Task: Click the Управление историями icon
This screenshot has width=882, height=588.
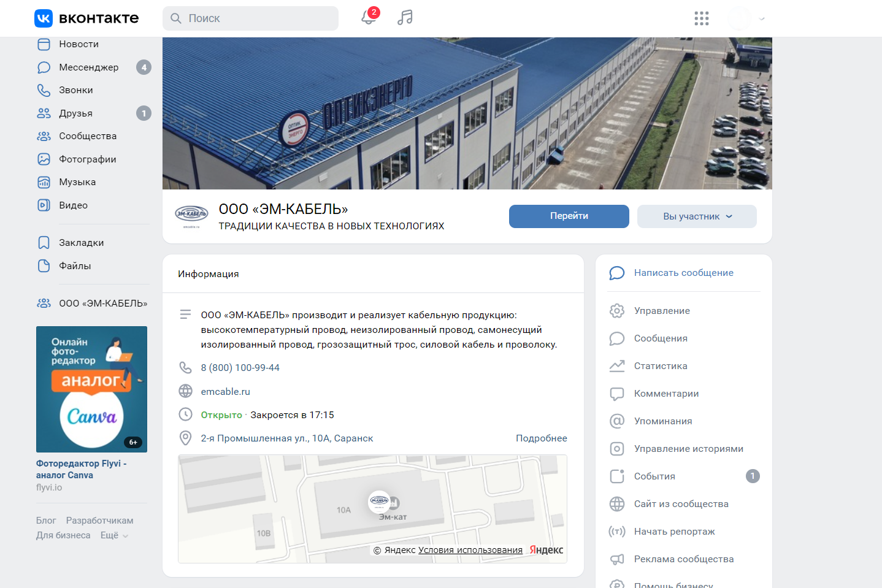Action: pyautogui.click(x=617, y=449)
